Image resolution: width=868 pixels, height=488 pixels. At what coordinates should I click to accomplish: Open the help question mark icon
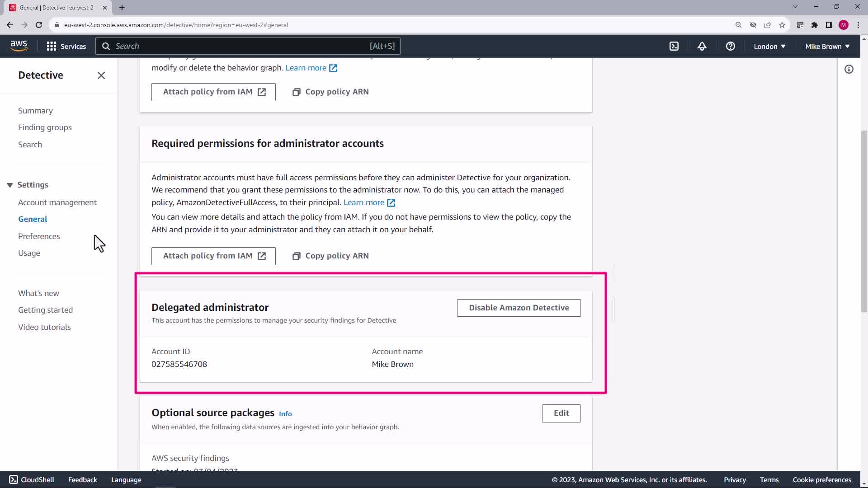pyautogui.click(x=730, y=46)
